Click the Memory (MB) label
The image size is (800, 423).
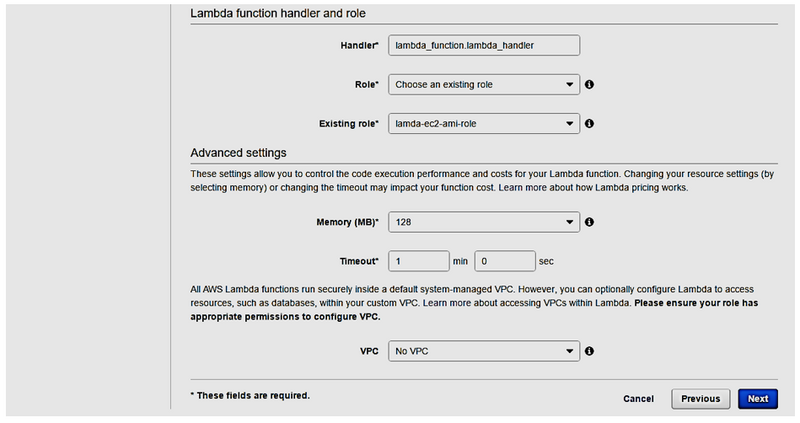click(x=351, y=222)
